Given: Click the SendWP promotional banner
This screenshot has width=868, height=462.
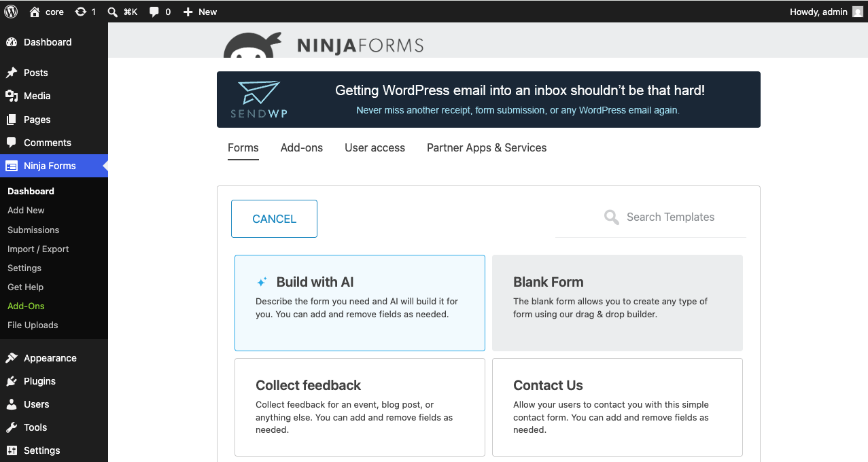Looking at the screenshot, I should pyautogui.click(x=489, y=99).
